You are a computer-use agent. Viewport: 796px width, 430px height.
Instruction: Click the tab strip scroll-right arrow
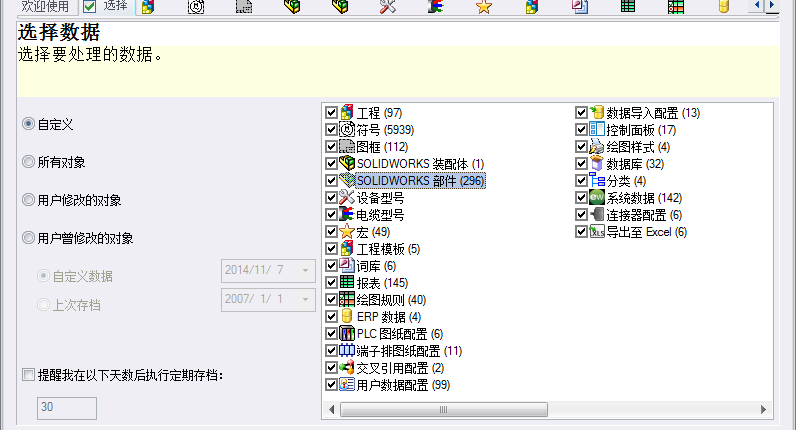click(x=772, y=5)
